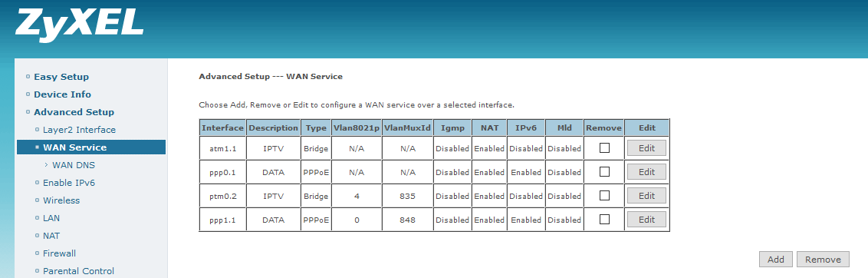Viewport: 868px width, 278px height.
Task: Collapse the Advanced Setup section
Action: (74, 112)
